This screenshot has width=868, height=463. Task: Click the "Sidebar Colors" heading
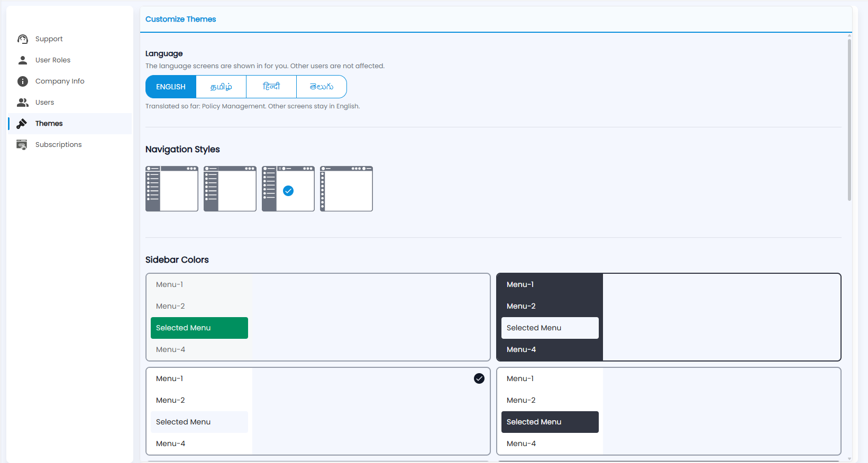pyautogui.click(x=177, y=260)
